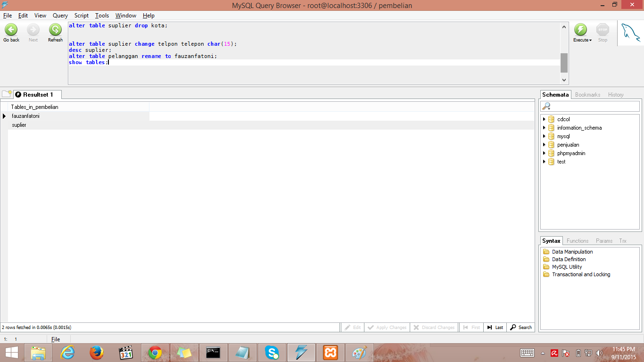Click the Refresh icon in the toolbar

tap(55, 30)
